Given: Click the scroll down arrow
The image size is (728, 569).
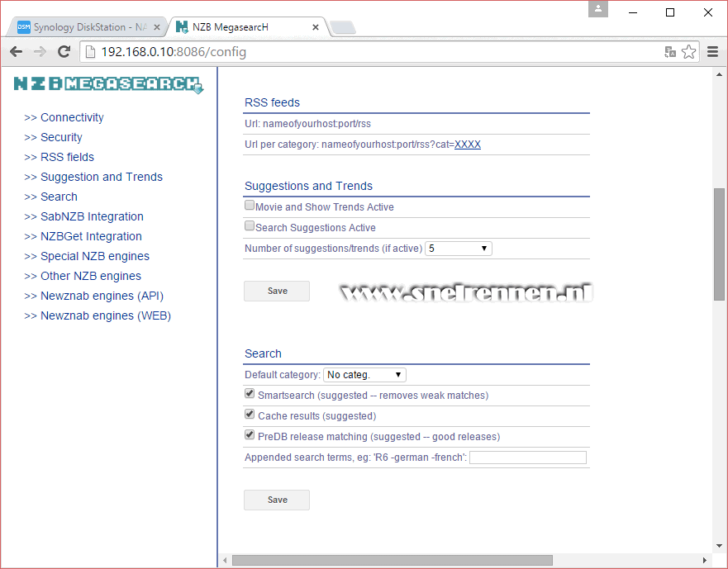Looking at the screenshot, I should [x=719, y=546].
